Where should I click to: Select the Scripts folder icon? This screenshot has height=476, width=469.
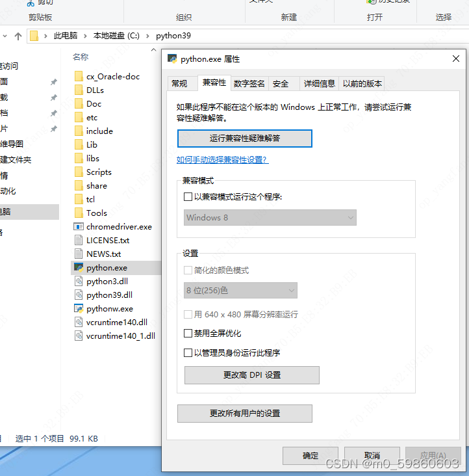coord(79,172)
